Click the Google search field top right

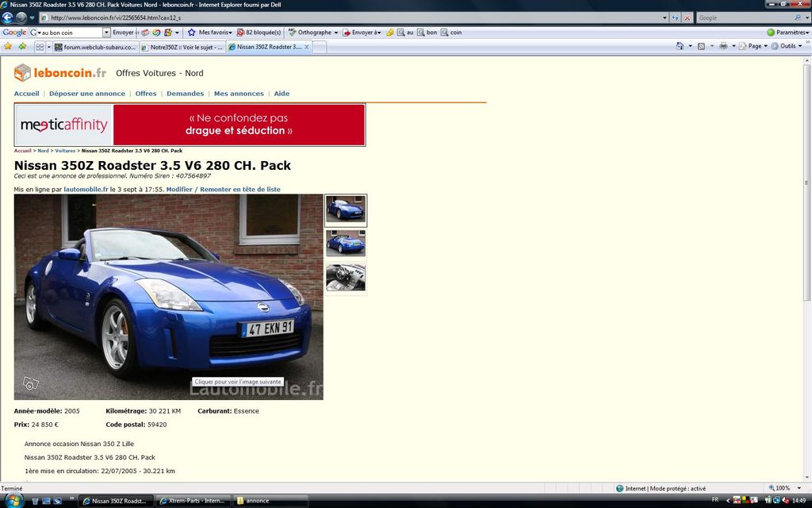tap(742, 17)
